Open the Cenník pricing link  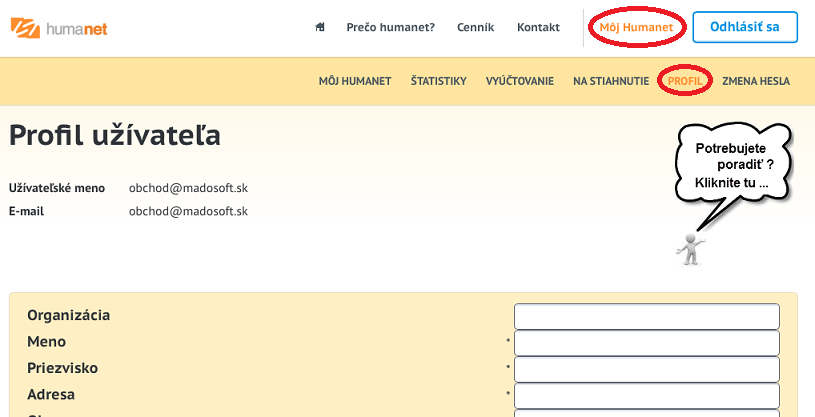coord(476,27)
